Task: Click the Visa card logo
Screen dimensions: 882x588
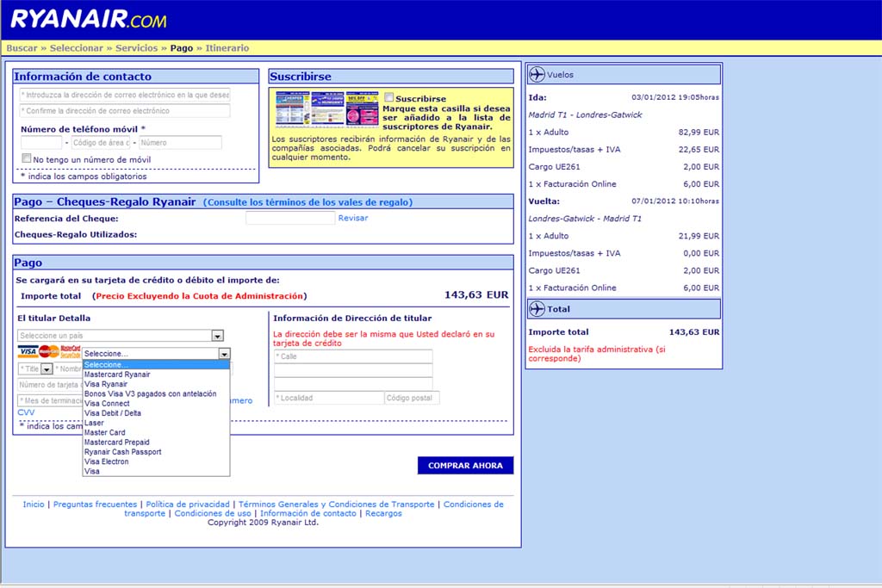Action: point(28,352)
